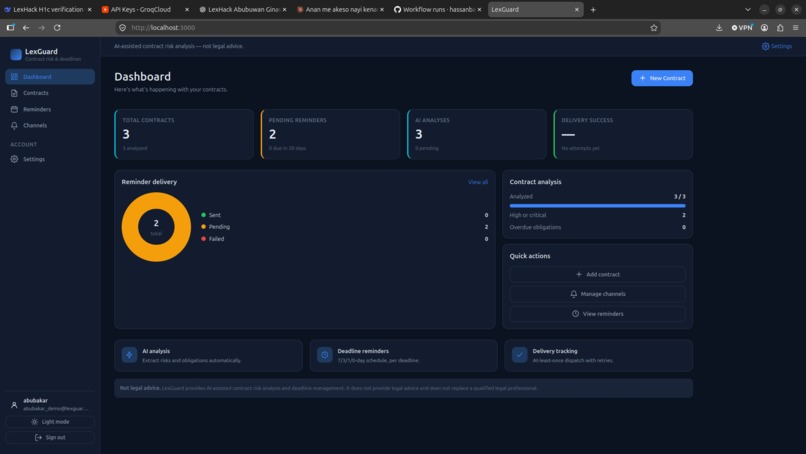
Task: Click the site security shield icon
Action: (122, 28)
